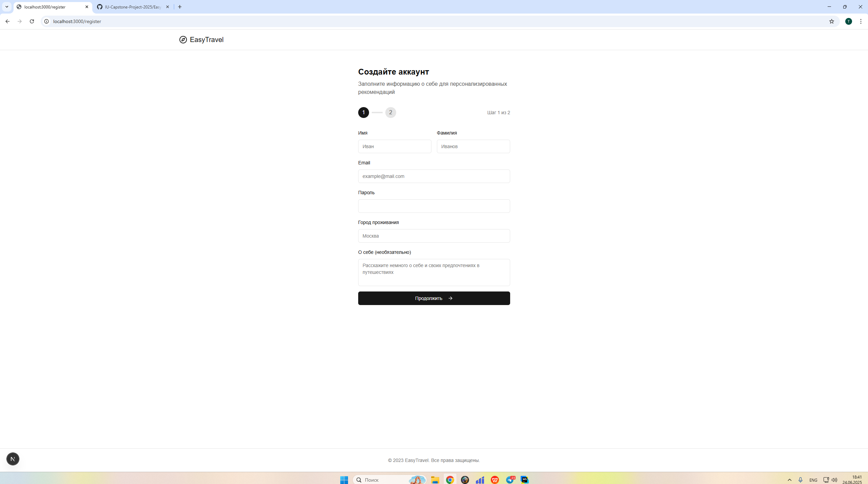Click the Пароль password field
Image resolution: width=868 pixels, height=484 pixels.
point(434,206)
